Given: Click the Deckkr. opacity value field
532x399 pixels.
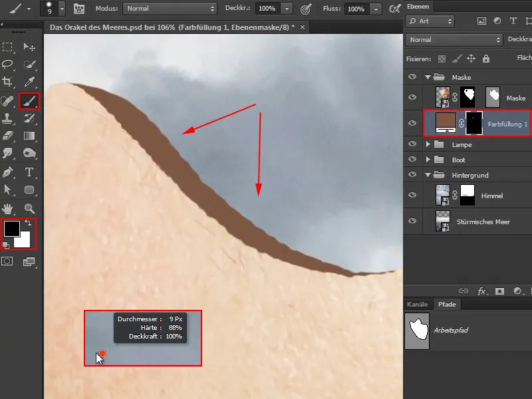Looking at the screenshot, I should pos(267,9).
